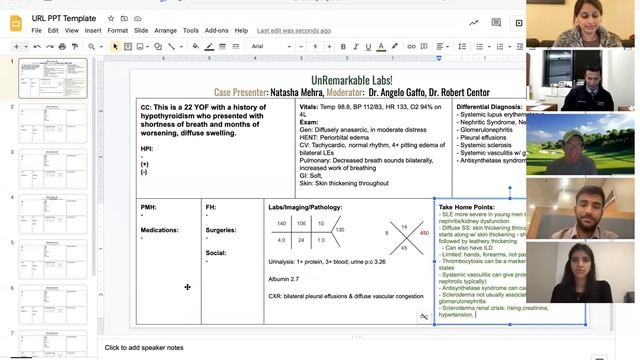Print the presentation
Screen dimensions: 640x360
pyautogui.click(x=62, y=47)
